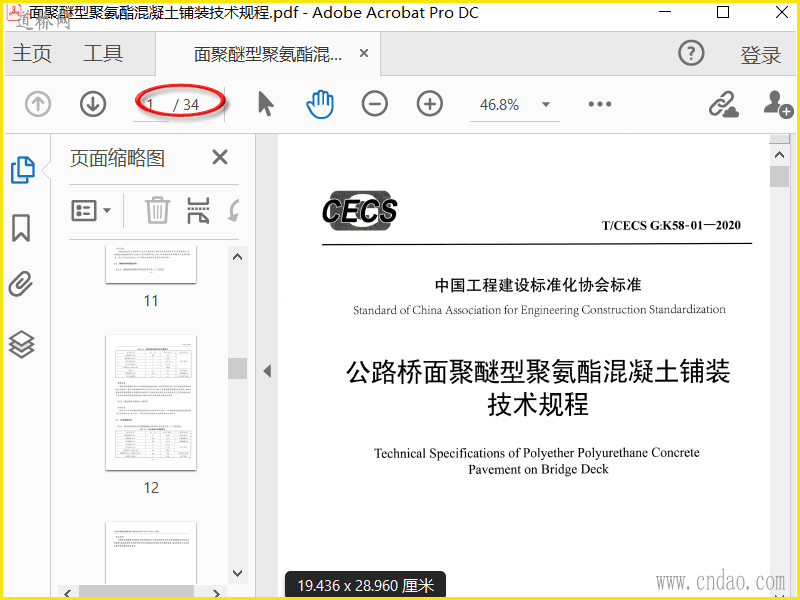Close the 页面缩略图 panel
Screen dimensions: 800x600
click(x=220, y=157)
